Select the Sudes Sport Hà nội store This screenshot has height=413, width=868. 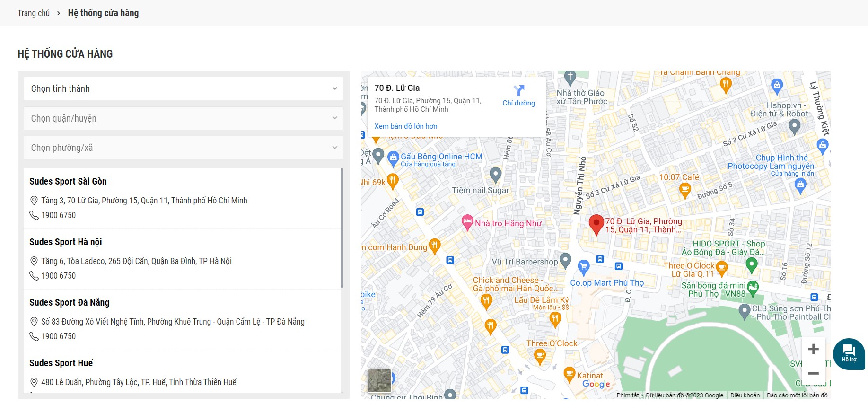[66, 242]
